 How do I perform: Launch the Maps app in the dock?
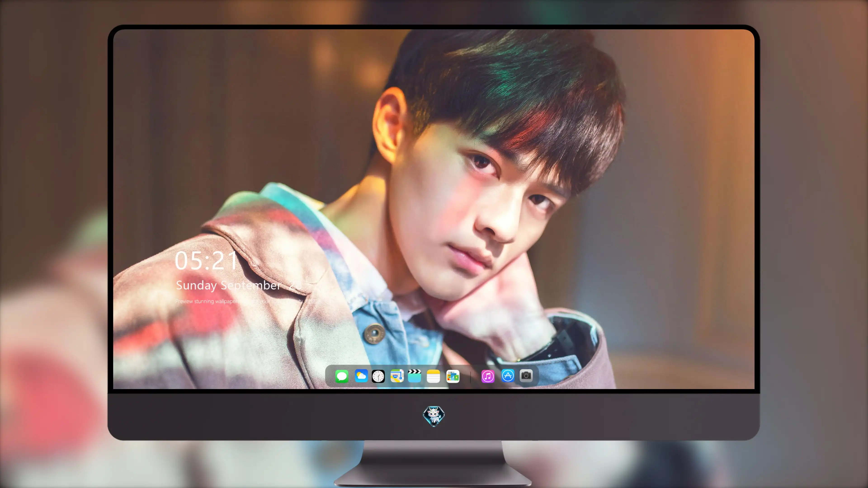(397, 376)
